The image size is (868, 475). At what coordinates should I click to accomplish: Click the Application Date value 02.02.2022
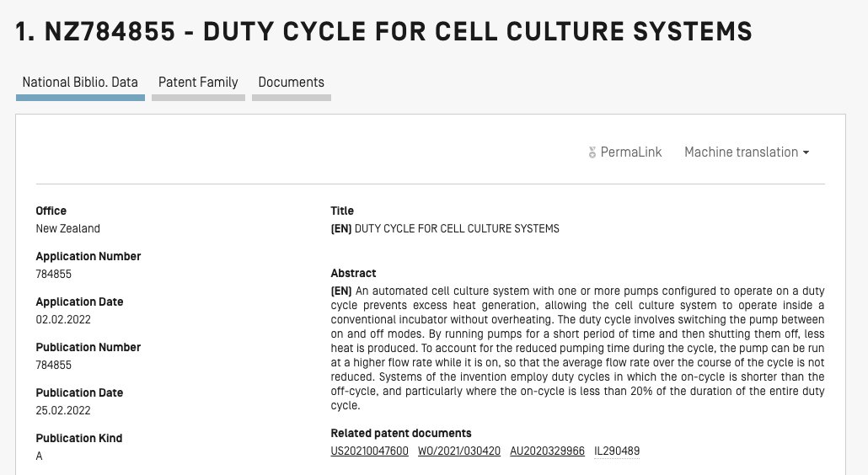click(63, 320)
